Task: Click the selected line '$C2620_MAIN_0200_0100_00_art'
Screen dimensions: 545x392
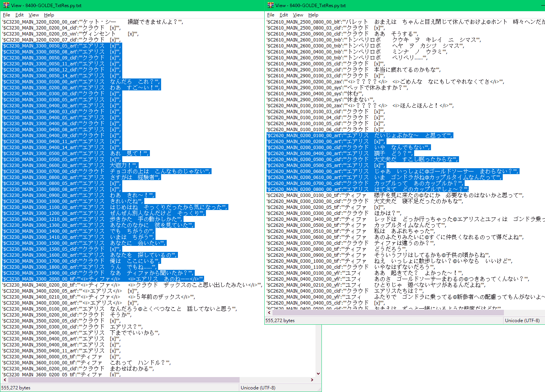Action: (x=360, y=136)
